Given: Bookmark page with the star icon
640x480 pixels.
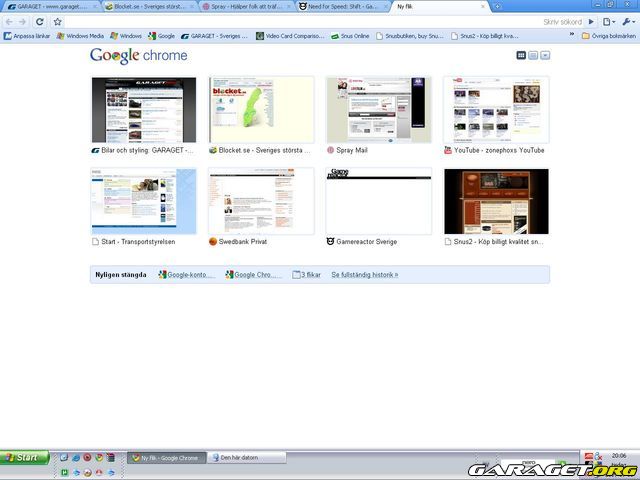Looking at the screenshot, I should coord(57,21).
